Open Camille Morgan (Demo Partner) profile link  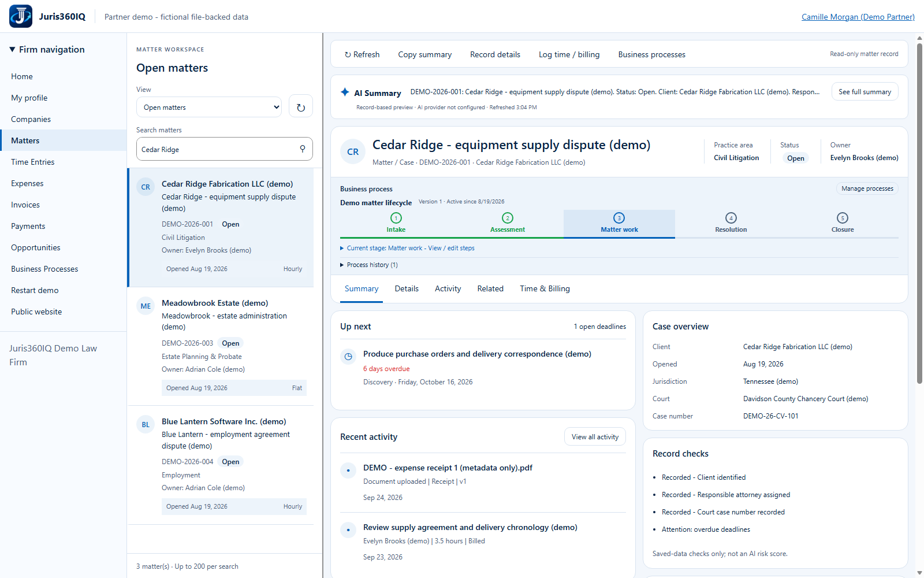point(858,17)
